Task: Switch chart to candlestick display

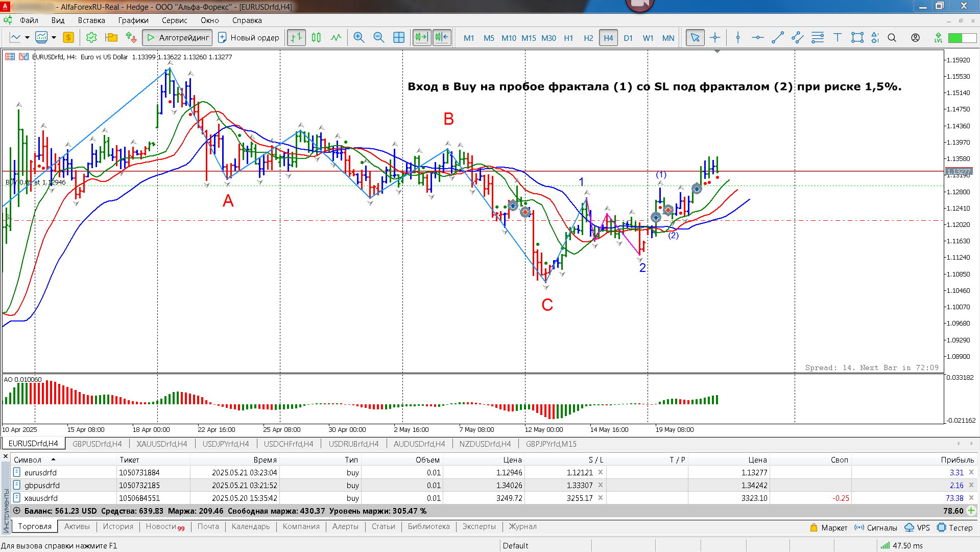Action: pyautogui.click(x=316, y=38)
